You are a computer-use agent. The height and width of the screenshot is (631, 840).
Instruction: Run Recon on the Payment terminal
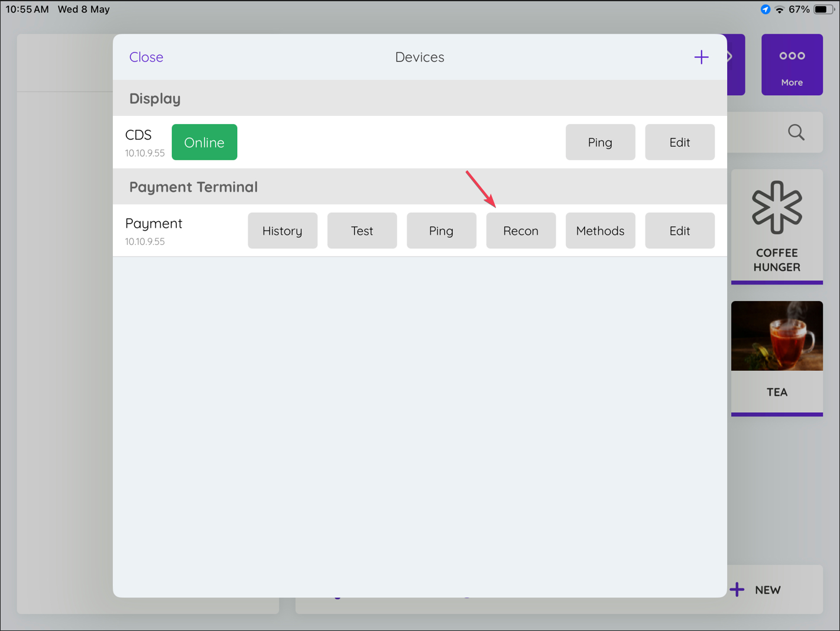521,231
